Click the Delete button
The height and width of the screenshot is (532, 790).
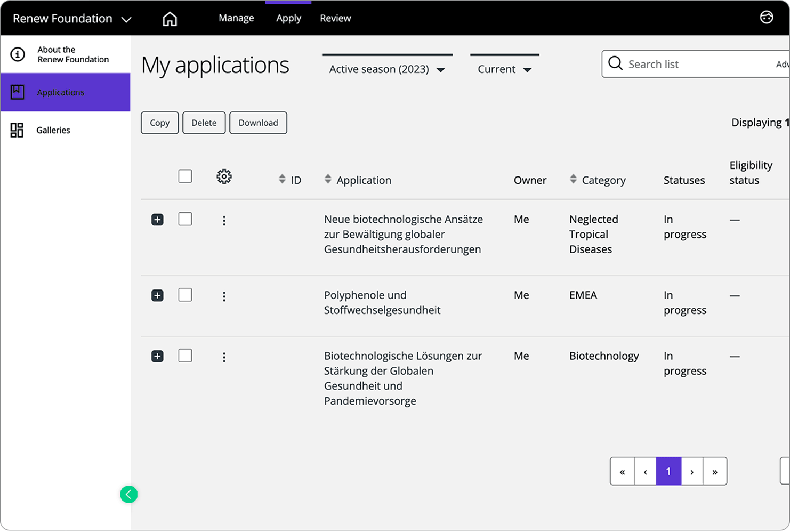coord(204,123)
